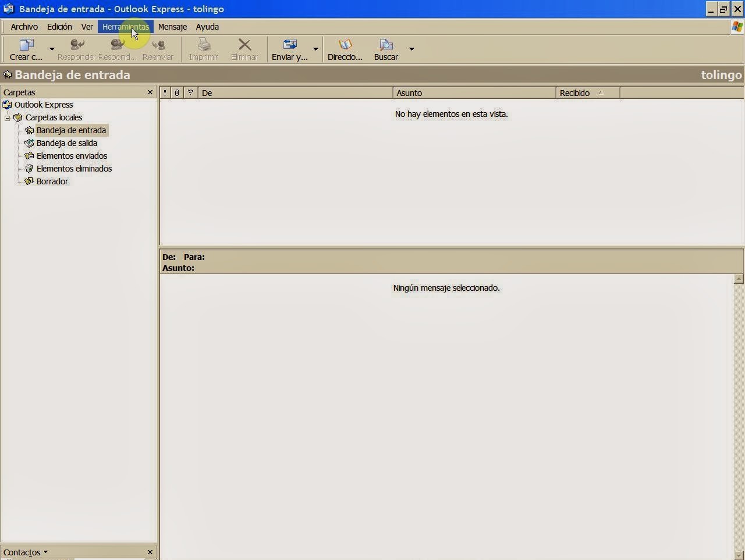745x560 pixels.
Task: Click the Crear correo toolbar icon
Action: click(x=27, y=45)
